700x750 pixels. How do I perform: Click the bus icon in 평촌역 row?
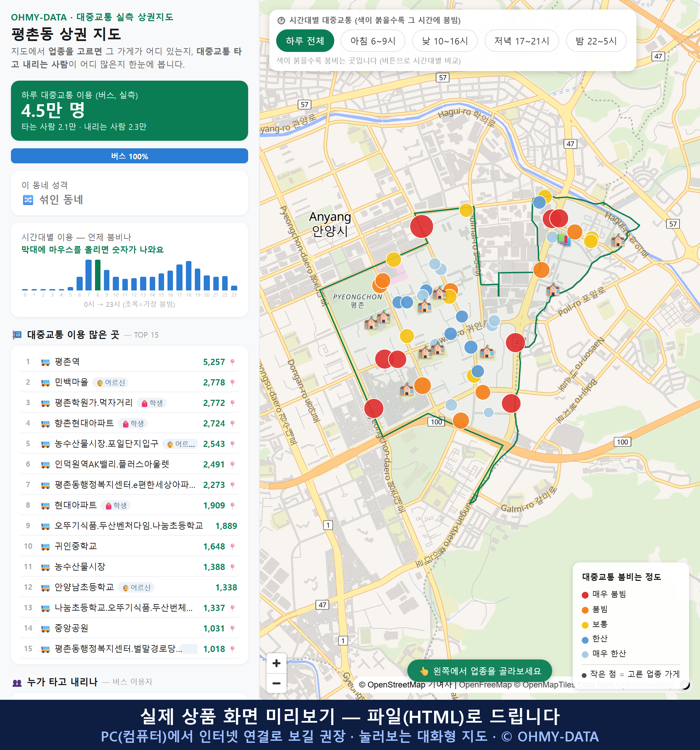pyautogui.click(x=45, y=362)
